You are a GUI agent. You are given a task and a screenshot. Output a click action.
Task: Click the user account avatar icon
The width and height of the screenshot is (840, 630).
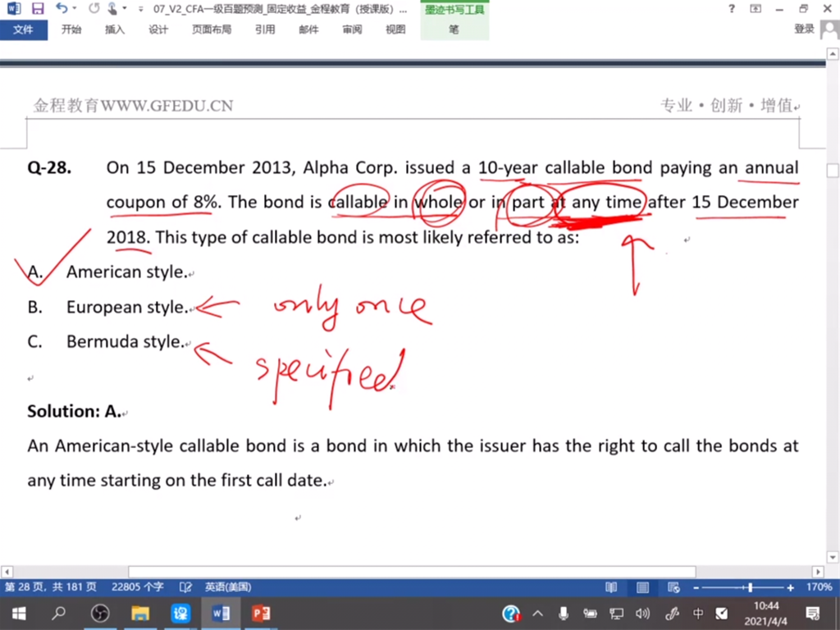(x=830, y=30)
